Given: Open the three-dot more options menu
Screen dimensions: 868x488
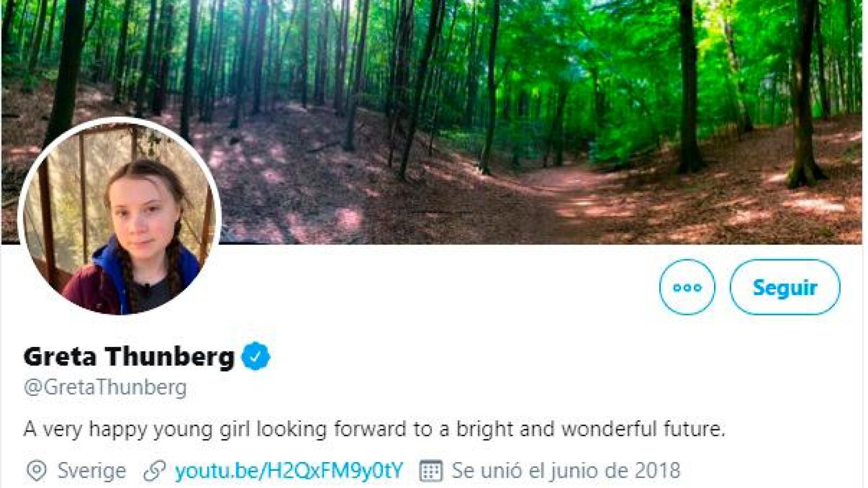Looking at the screenshot, I should click(687, 287).
